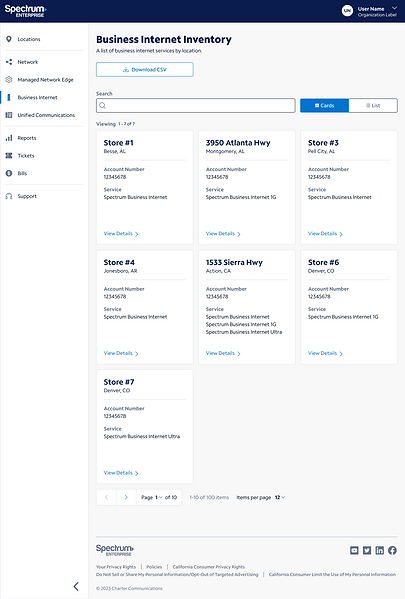Click the Store #1 card title
This screenshot has width=405, height=599.
point(118,143)
